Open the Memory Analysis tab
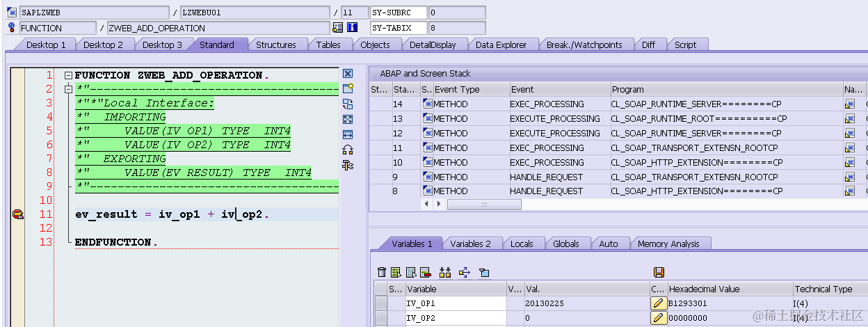 point(668,244)
